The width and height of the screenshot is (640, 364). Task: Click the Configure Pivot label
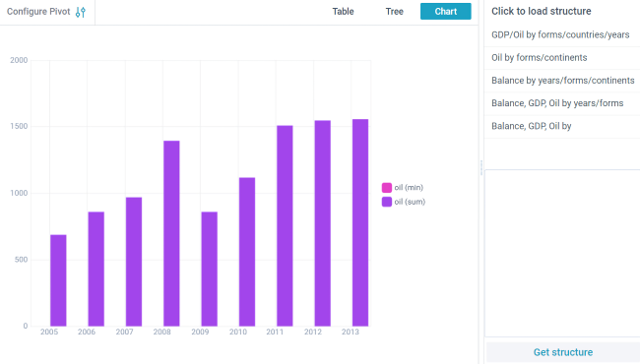pyautogui.click(x=38, y=12)
